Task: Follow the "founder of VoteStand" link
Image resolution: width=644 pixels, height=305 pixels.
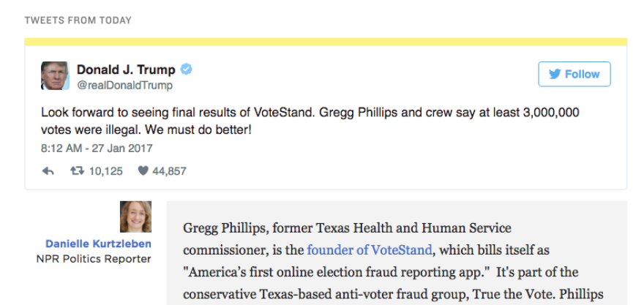Action: (370, 250)
